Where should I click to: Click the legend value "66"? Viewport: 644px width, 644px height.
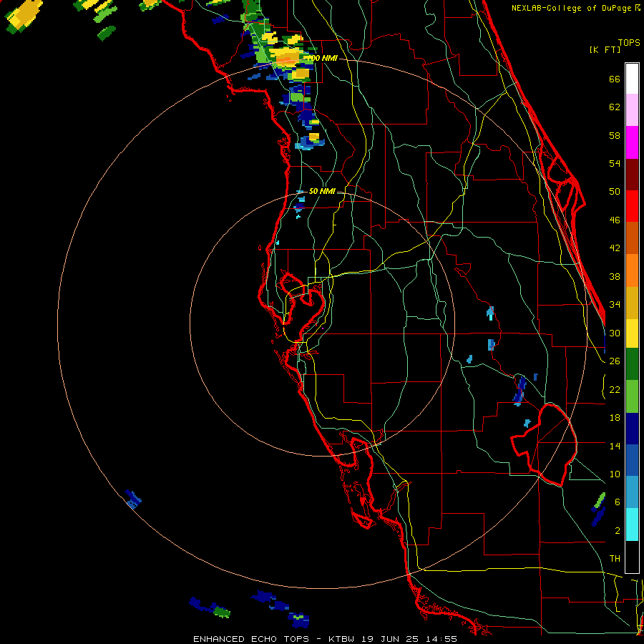coord(615,79)
